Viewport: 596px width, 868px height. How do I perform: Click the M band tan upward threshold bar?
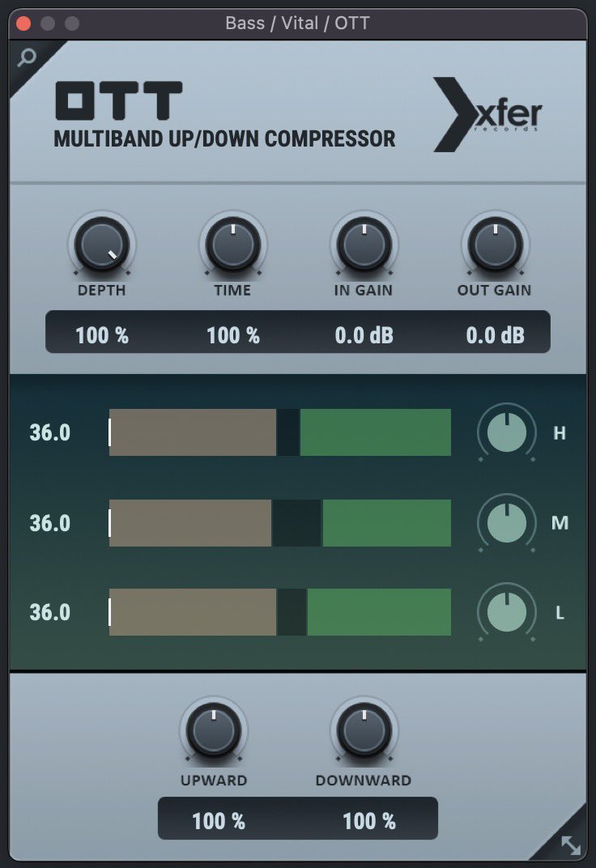pyautogui.click(x=190, y=522)
